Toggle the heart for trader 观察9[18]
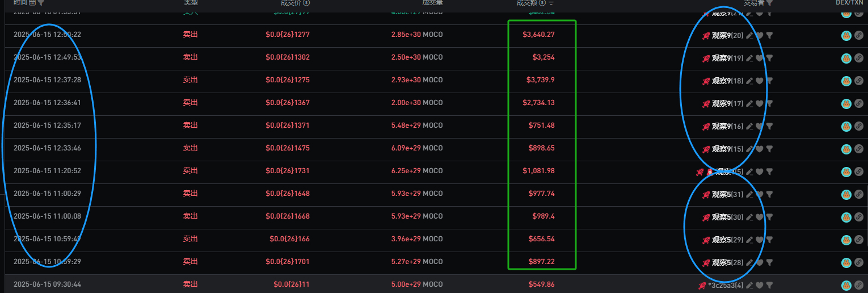Viewport: 868px width, 293px height. [759, 81]
